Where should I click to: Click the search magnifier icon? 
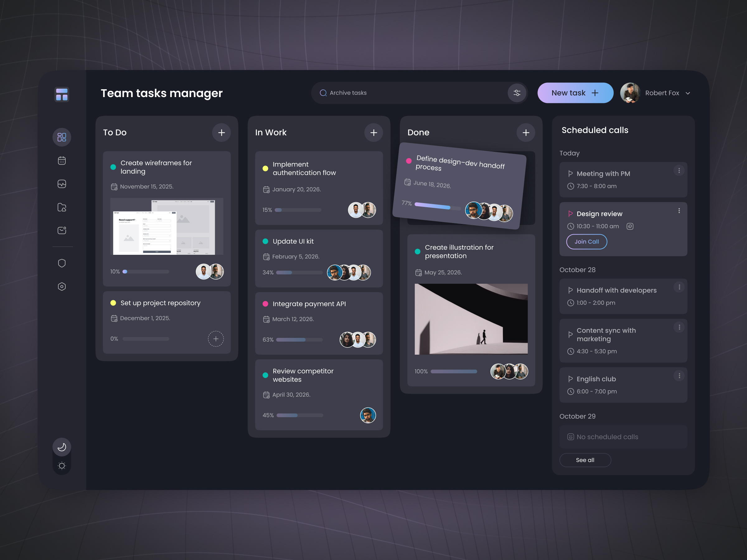(323, 93)
